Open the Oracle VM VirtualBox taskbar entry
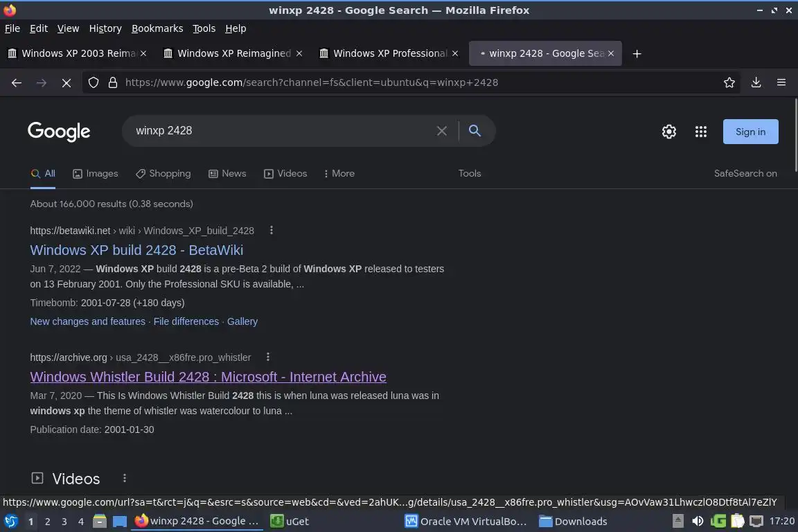Viewport: 798px width, 532px height. (466, 522)
